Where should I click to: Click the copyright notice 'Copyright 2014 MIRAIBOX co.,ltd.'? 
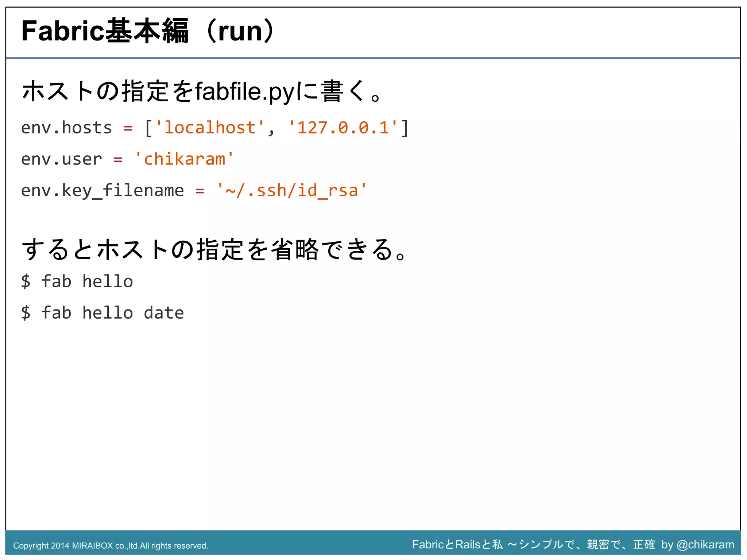(77, 546)
